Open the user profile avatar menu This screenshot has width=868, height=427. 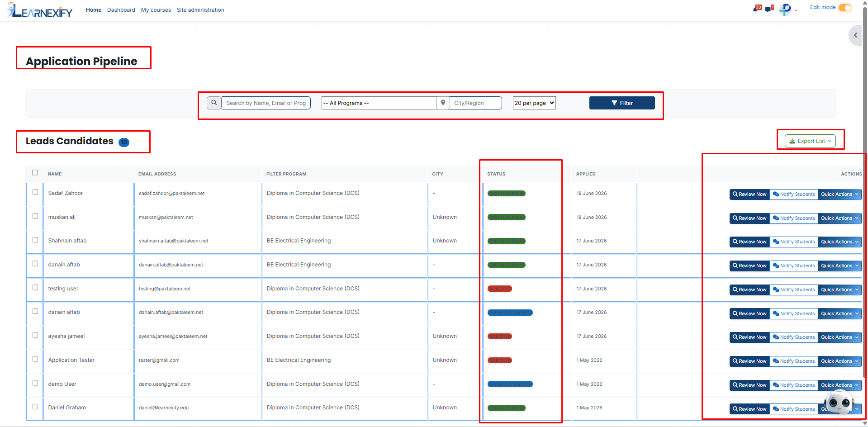click(x=786, y=9)
